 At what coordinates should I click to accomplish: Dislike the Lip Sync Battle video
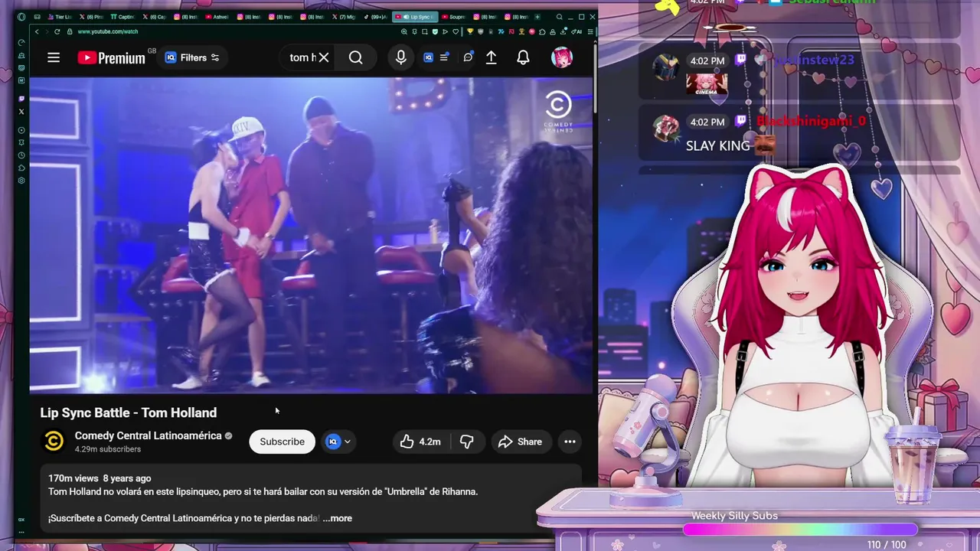(466, 442)
